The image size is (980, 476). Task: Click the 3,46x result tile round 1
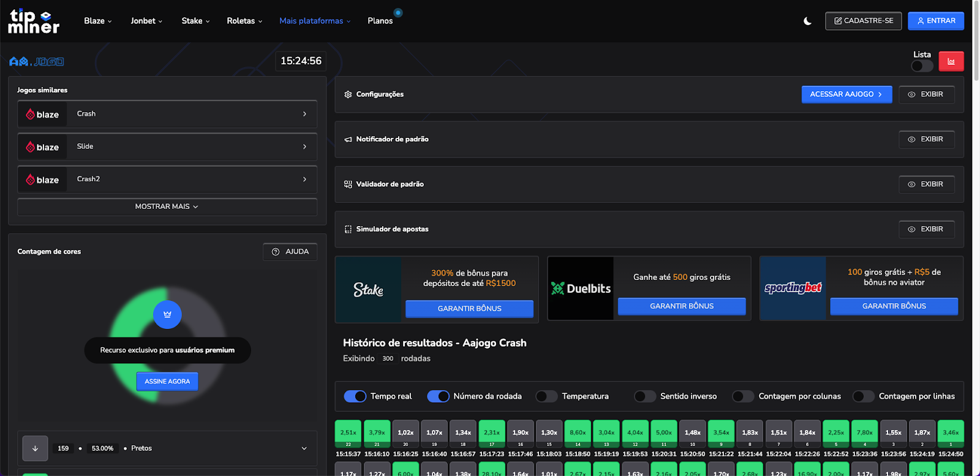951,434
